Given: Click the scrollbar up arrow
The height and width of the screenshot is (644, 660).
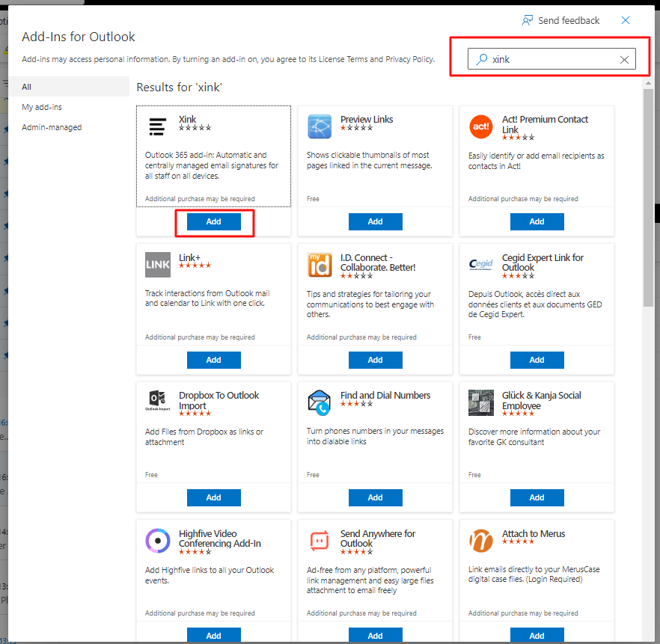Looking at the screenshot, I should [648, 84].
